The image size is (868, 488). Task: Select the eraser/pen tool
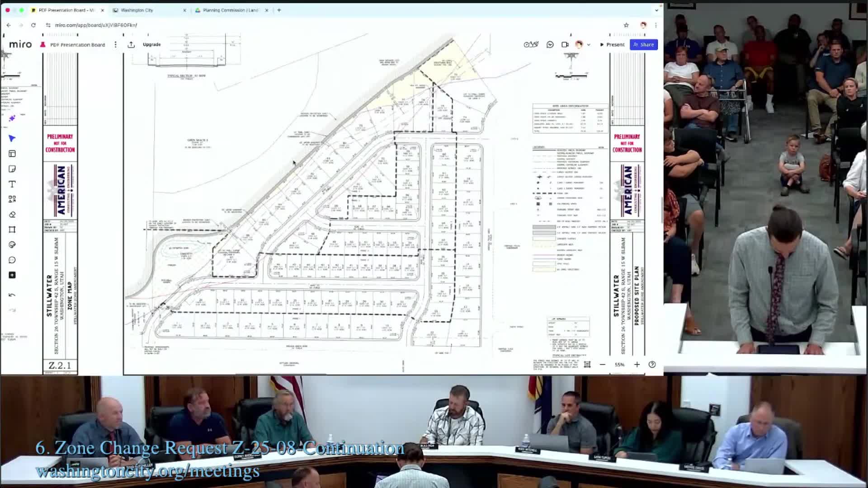(x=12, y=214)
